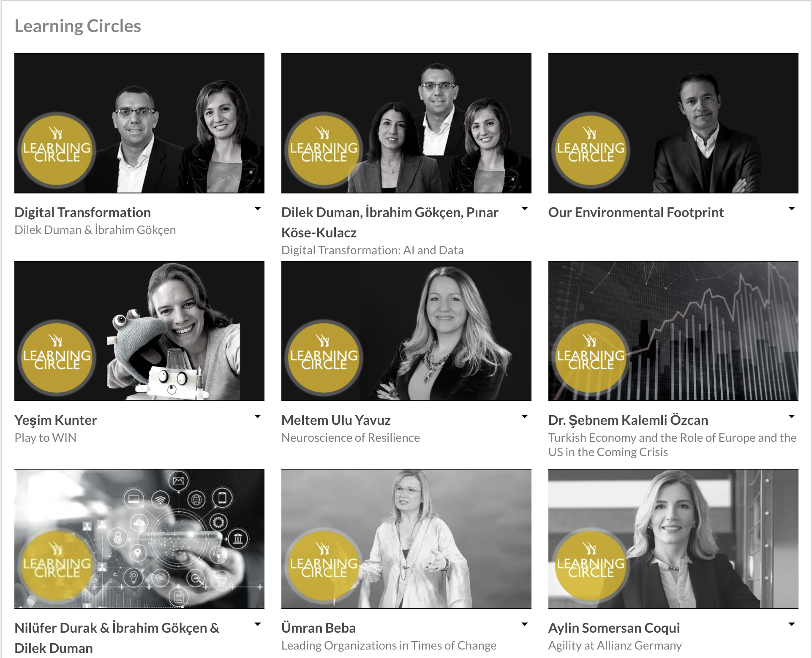Open the Ümran Beba thumbnail image

pos(406,539)
